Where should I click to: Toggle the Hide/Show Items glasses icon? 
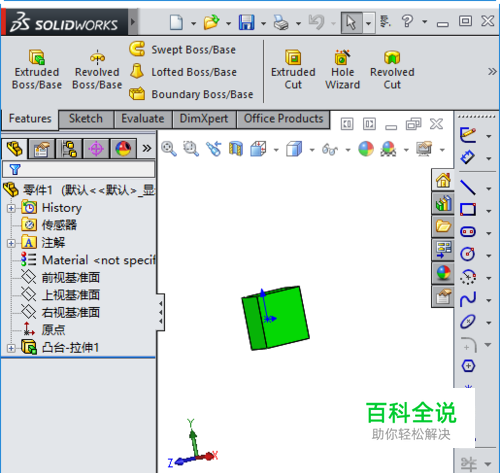[330, 149]
